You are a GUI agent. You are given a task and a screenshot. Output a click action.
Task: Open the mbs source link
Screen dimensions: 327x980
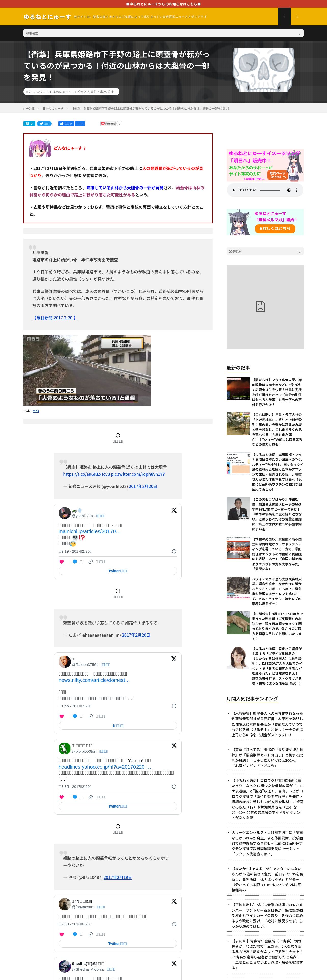click(x=36, y=411)
